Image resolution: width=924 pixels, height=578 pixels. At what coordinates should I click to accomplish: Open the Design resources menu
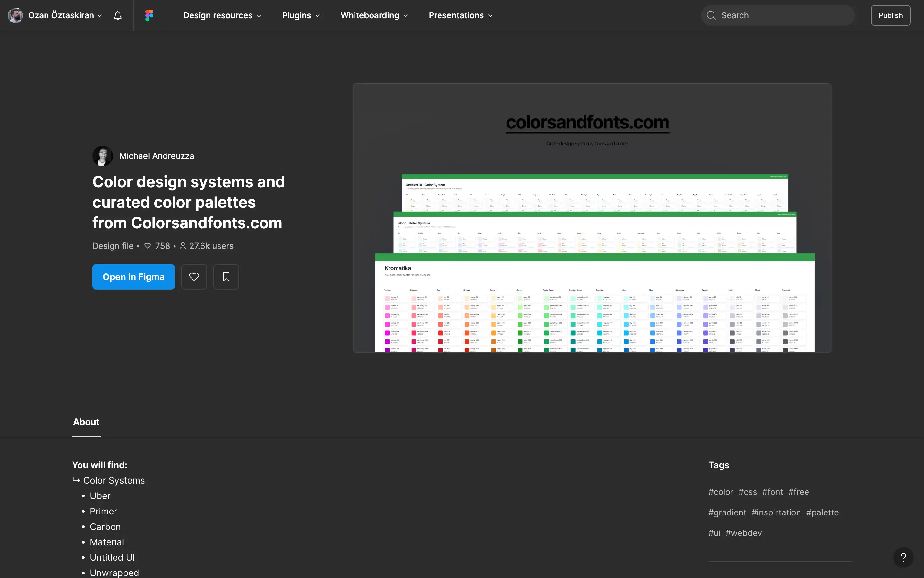pos(222,15)
